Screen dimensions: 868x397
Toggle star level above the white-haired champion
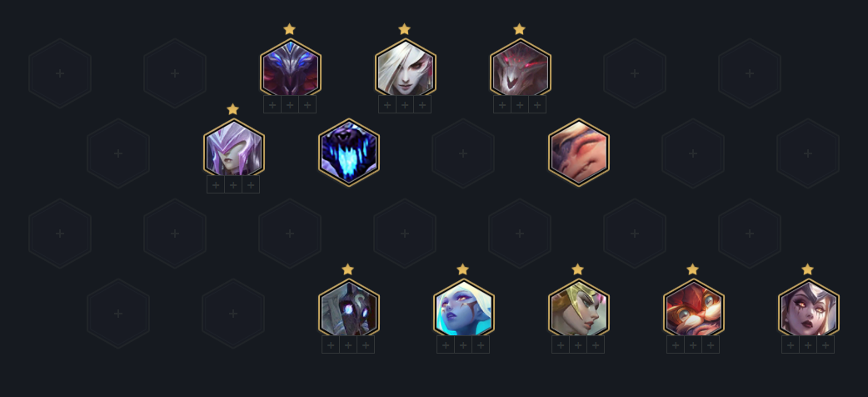pyautogui.click(x=404, y=29)
